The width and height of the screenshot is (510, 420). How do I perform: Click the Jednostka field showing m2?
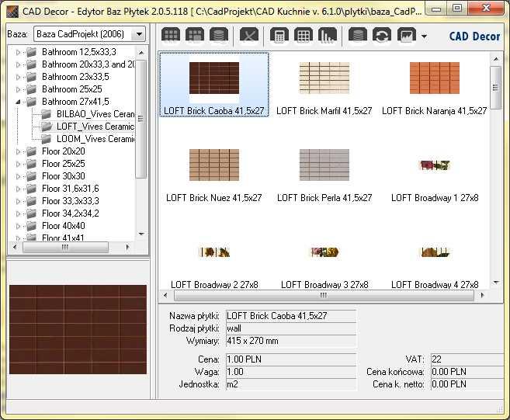291,384
